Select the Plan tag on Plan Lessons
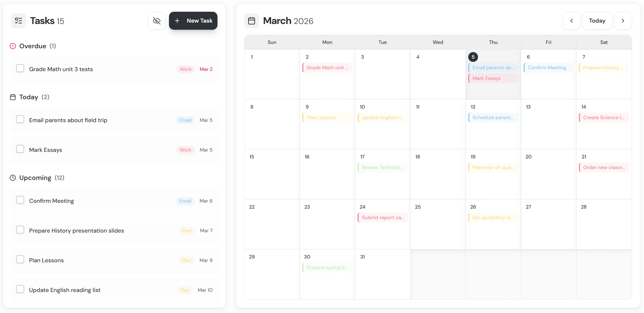The image size is (644, 313). [187, 260]
